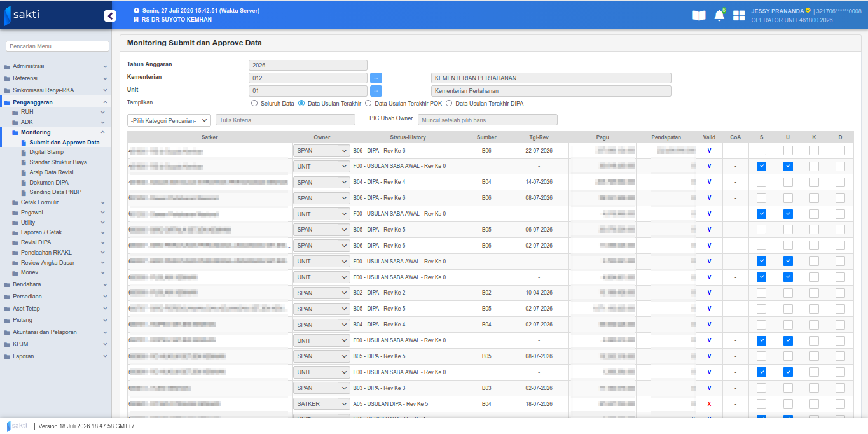Open the Pilih Kategori Pencarian dropdown
Image resolution: width=868 pixels, height=434 pixels.
(169, 120)
